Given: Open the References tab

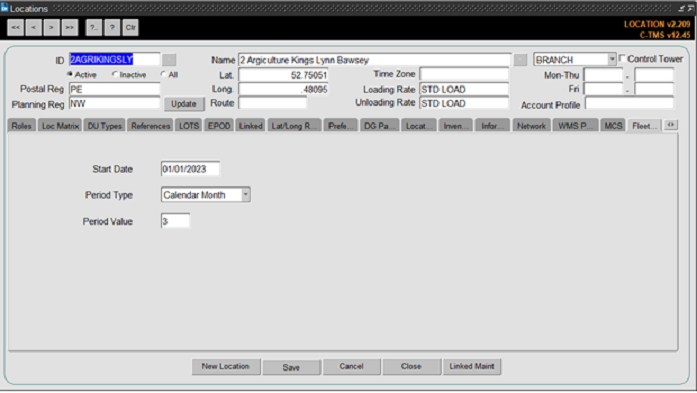Looking at the screenshot, I should pyautogui.click(x=150, y=126).
